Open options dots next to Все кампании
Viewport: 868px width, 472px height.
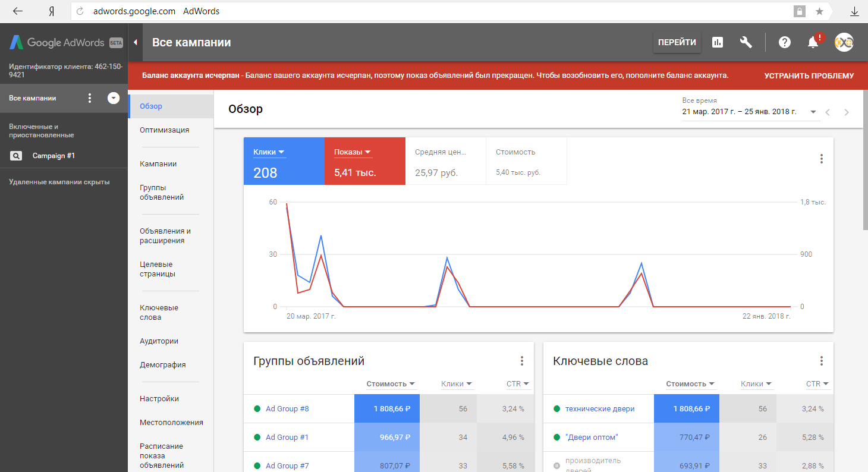pos(90,98)
